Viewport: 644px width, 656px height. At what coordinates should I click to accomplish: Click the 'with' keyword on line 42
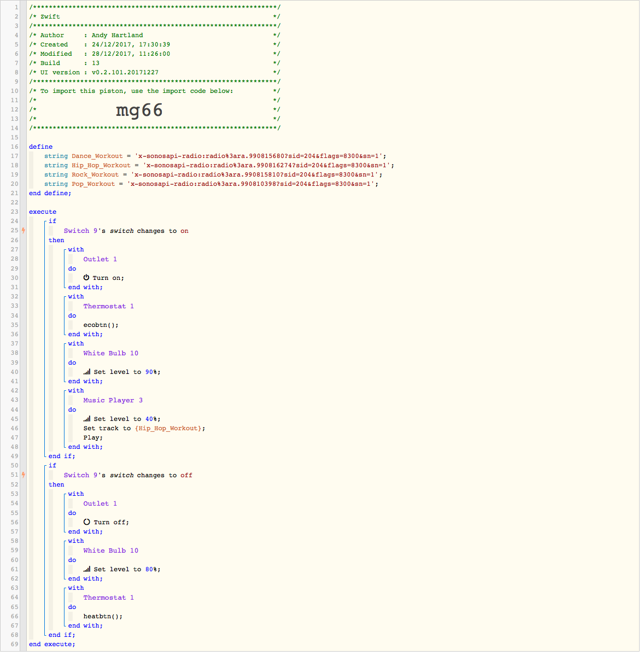pyautogui.click(x=76, y=390)
